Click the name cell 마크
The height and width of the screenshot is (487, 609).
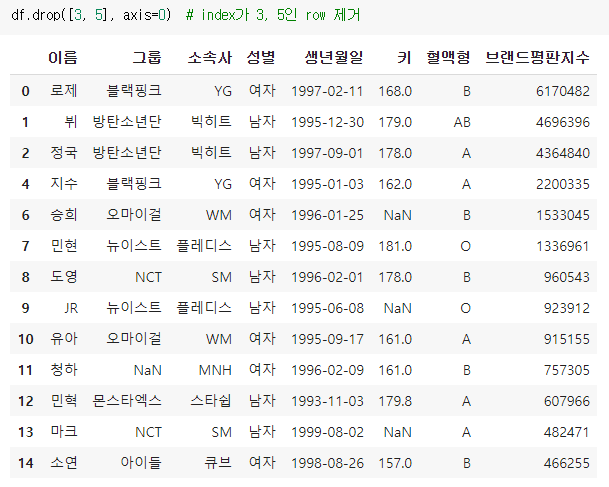coord(64,432)
